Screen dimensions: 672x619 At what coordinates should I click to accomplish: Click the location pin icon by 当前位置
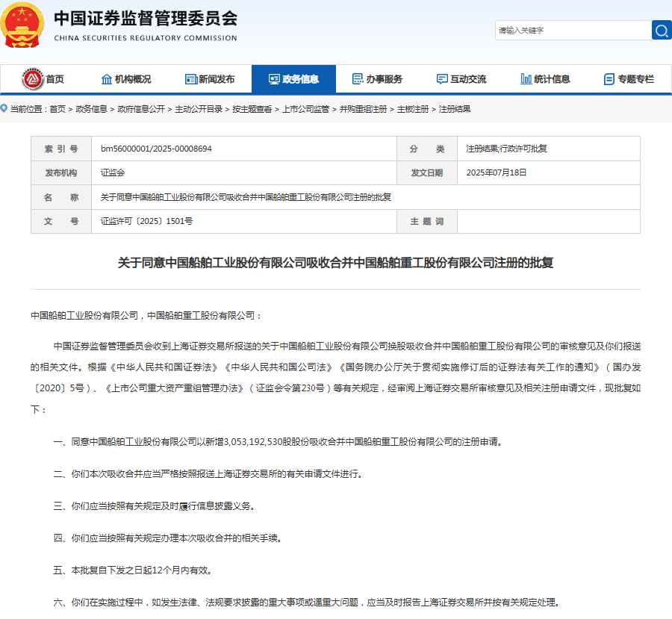(4, 109)
